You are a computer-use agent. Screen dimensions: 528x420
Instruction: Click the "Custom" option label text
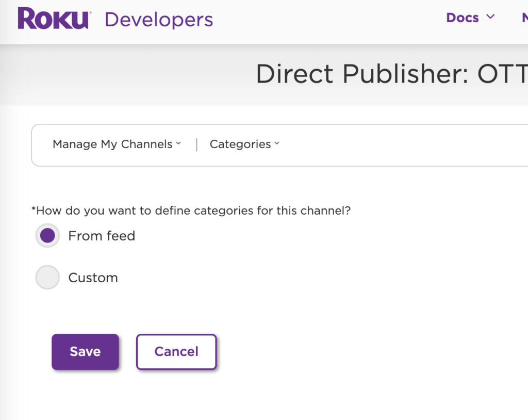pos(93,278)
